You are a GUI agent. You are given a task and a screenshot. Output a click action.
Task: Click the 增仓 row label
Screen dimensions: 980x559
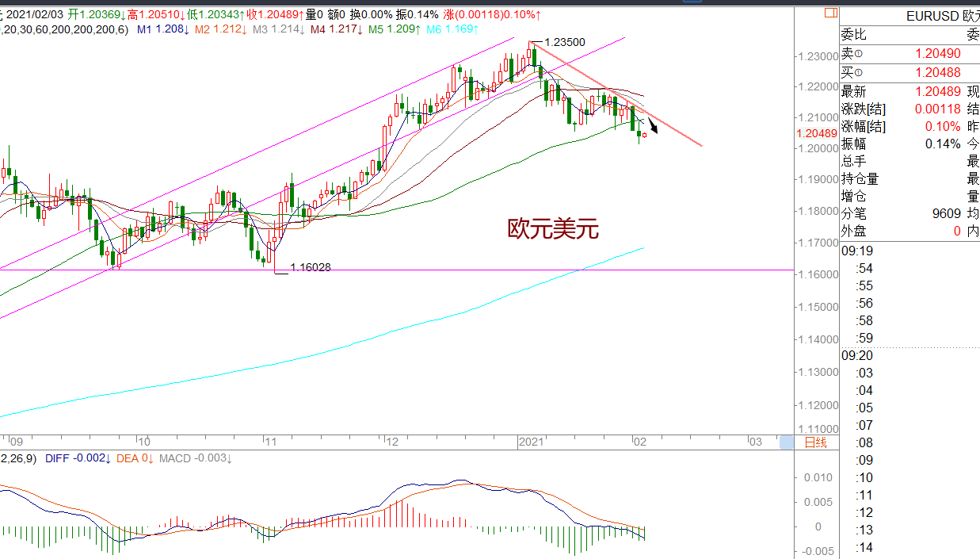point(853,197)
